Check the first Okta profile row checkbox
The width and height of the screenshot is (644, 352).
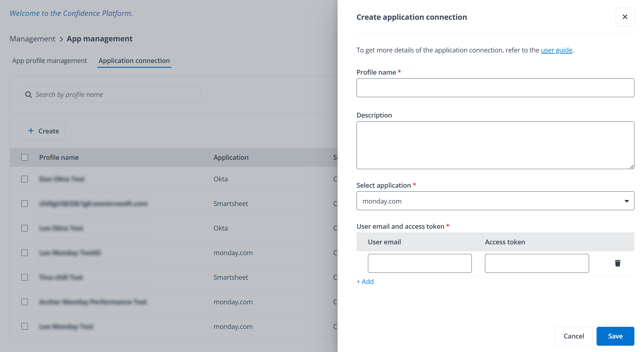tap(24, 179)
